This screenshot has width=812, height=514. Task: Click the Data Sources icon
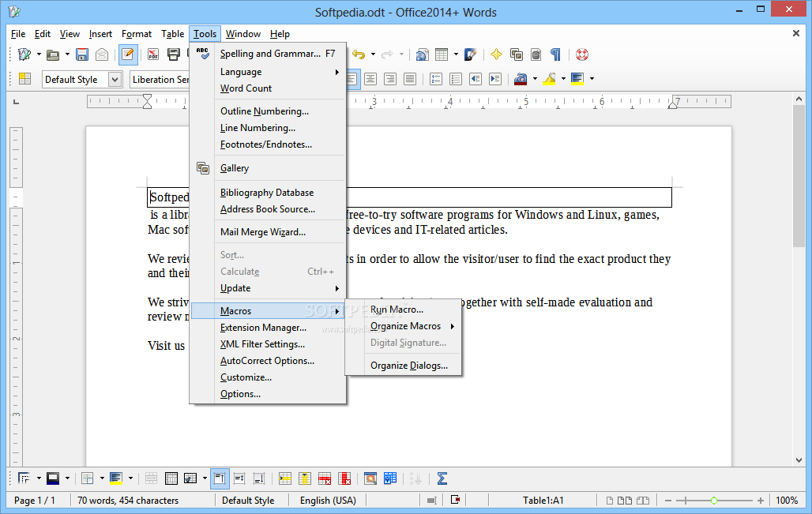(x=536, y=54)
